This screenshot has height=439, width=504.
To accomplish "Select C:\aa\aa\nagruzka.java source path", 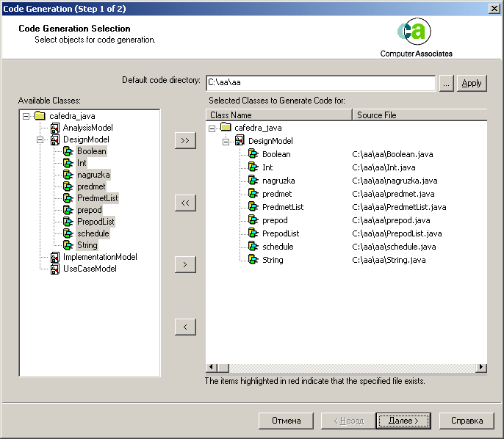I will pyautogui.click(x=395, y=181).
